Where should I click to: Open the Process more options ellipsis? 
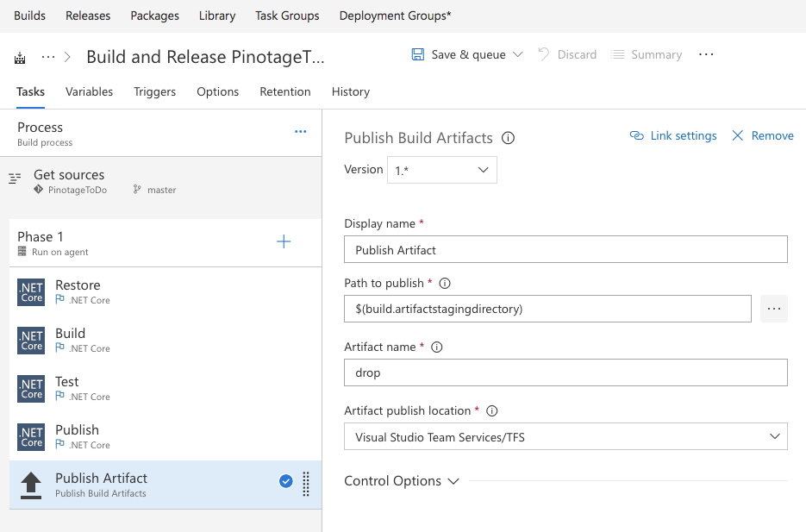click(301, 132)
